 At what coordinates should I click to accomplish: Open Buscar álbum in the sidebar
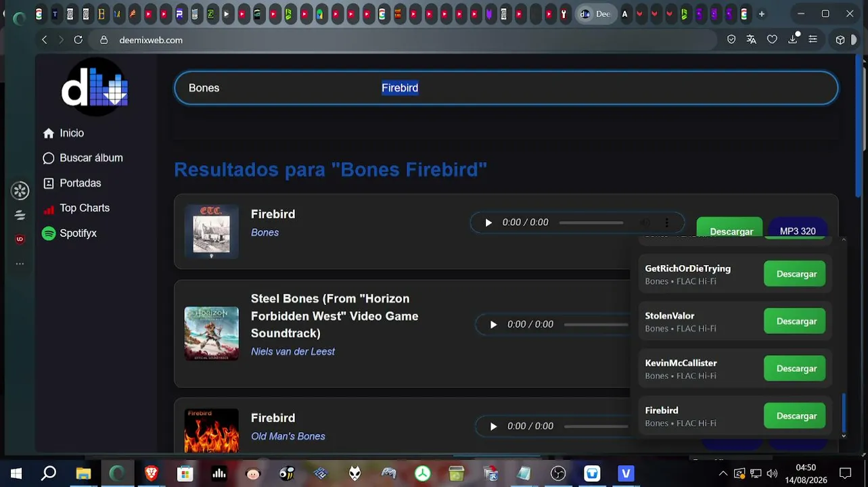[x=83, y=158]
